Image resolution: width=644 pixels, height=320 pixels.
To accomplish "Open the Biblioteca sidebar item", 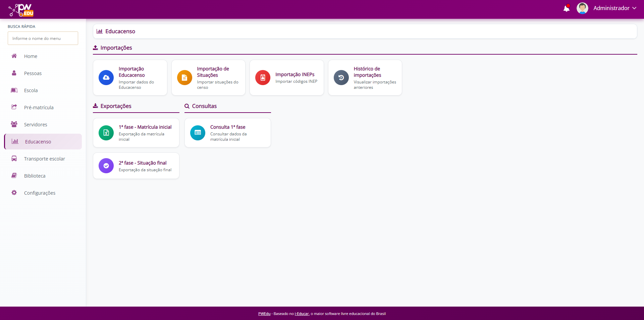I will 35,176.
